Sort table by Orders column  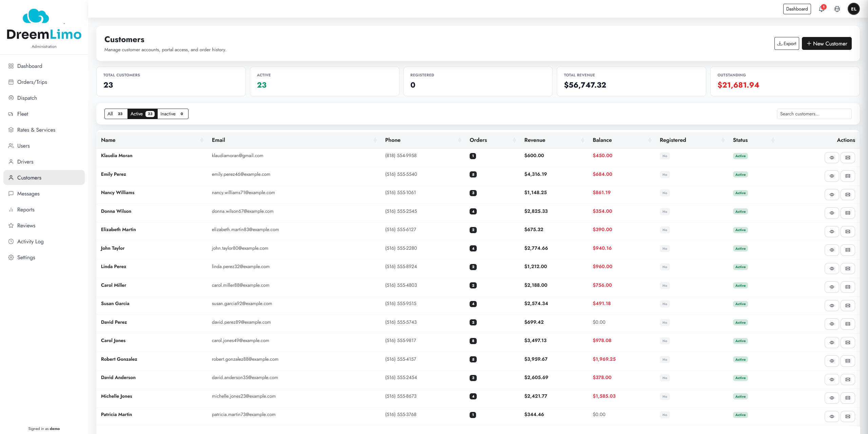[493, 140]
